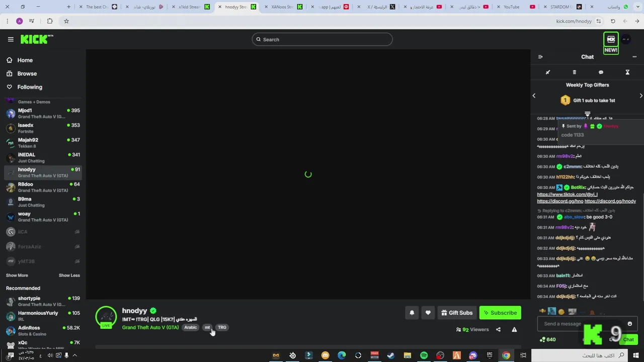Click c2mmm username in chat

[x=572, y=166]
